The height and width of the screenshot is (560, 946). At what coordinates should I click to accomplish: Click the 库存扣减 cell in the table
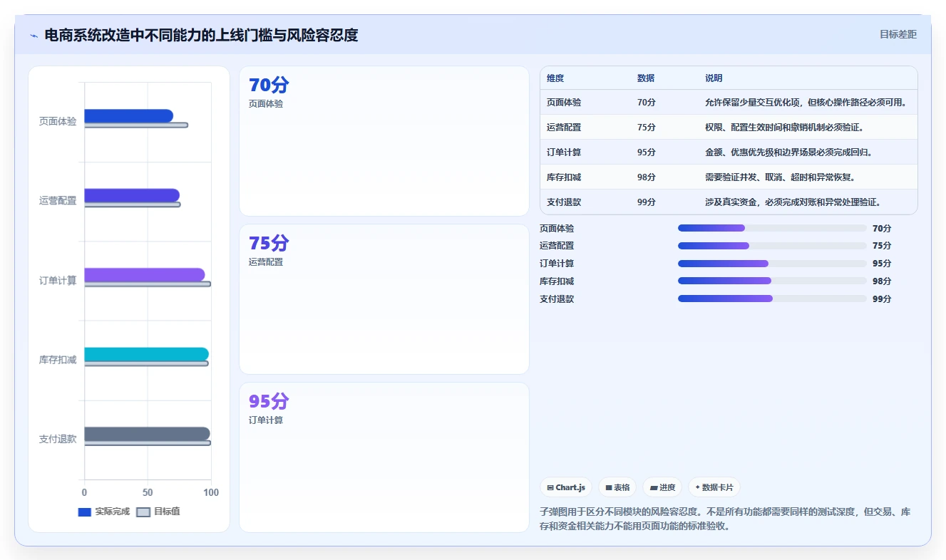point(564,177)
